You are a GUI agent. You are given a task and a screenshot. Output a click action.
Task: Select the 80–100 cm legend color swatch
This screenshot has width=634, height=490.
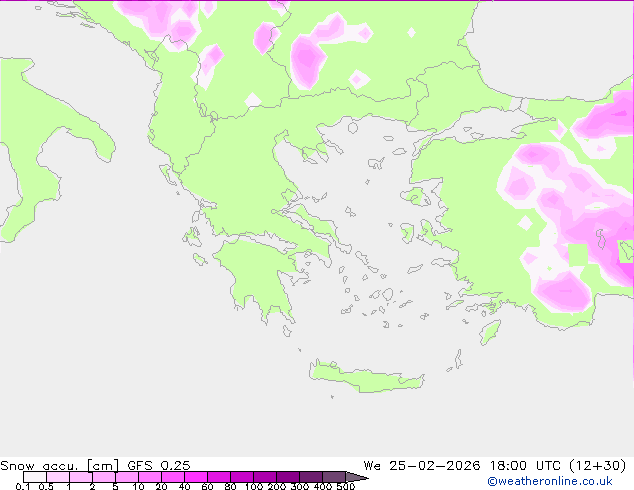coord(242,477)
